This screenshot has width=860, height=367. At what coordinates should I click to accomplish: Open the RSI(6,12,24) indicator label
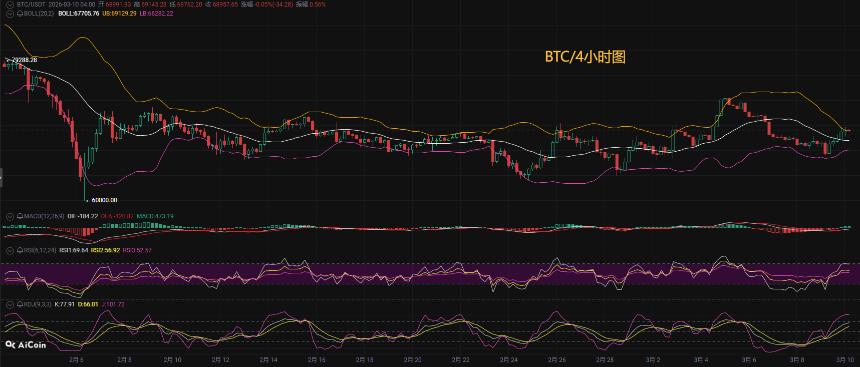point(40,250)
